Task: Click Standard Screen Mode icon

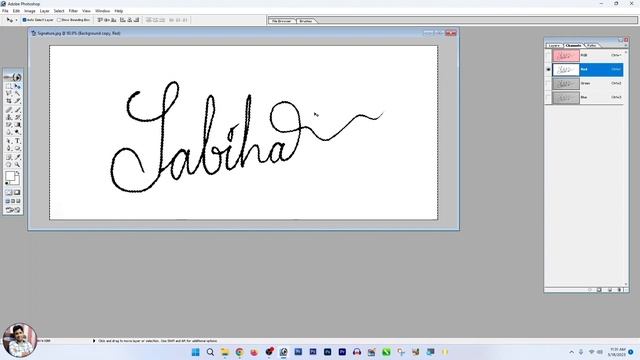Action: pos(8,201)
